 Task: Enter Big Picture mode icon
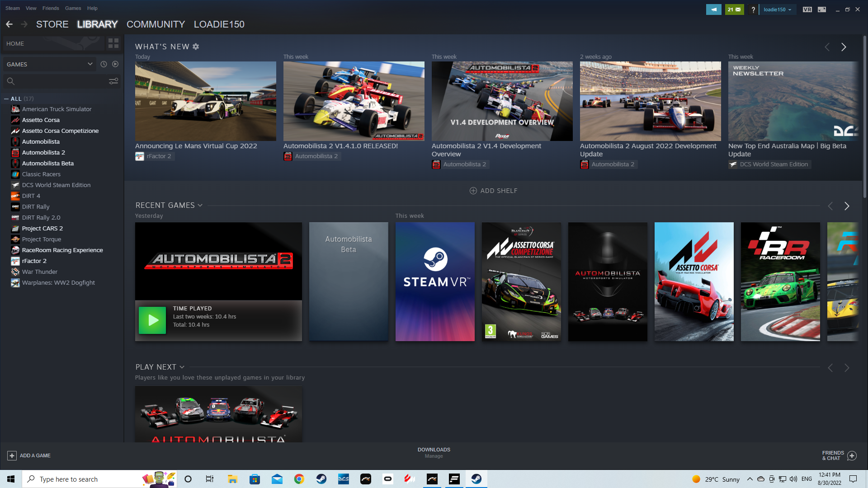pyautogui.click(x=822, y=9)
